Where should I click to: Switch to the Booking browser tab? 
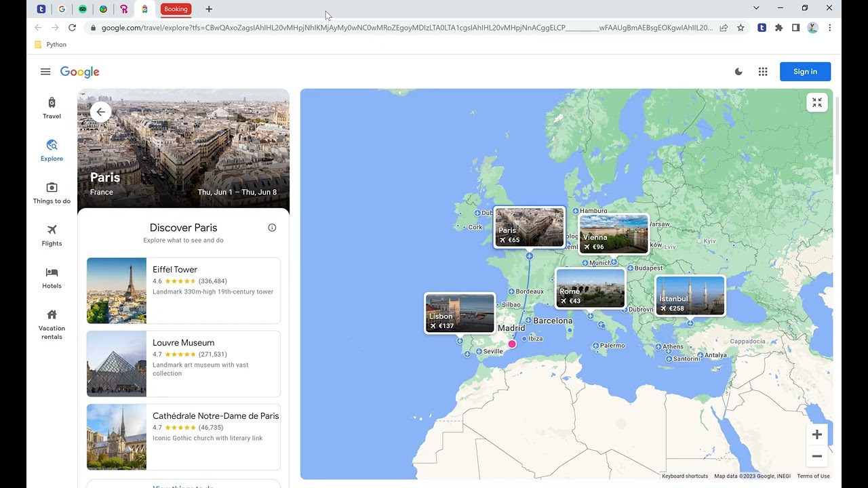(175, 9)
